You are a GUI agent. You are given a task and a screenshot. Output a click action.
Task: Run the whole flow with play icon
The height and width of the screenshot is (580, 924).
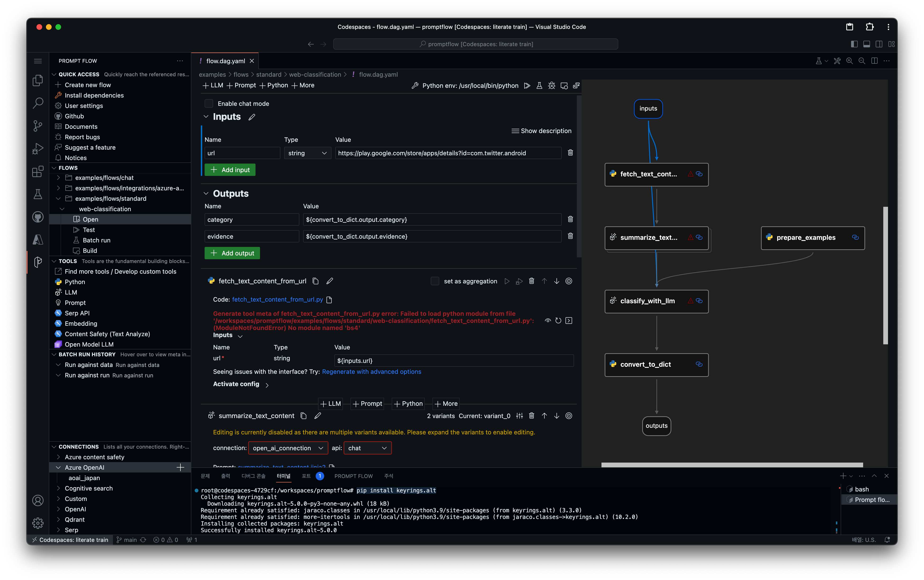(x=527, y=85)
